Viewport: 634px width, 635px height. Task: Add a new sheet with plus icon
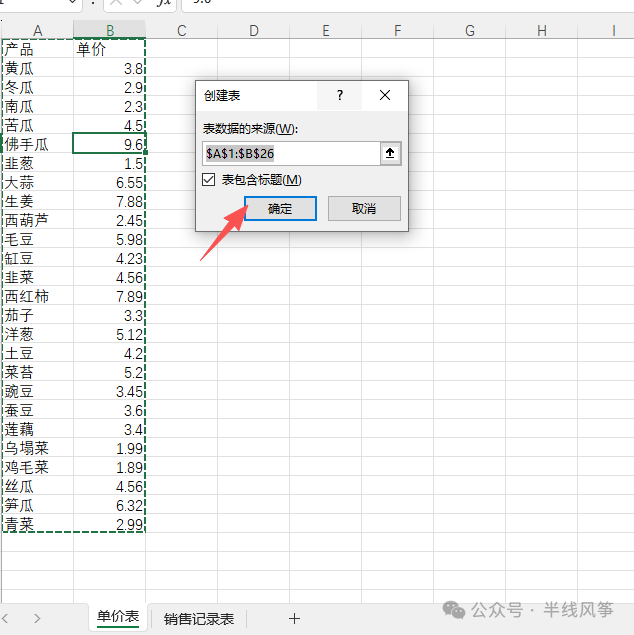[x=294, y=618]
